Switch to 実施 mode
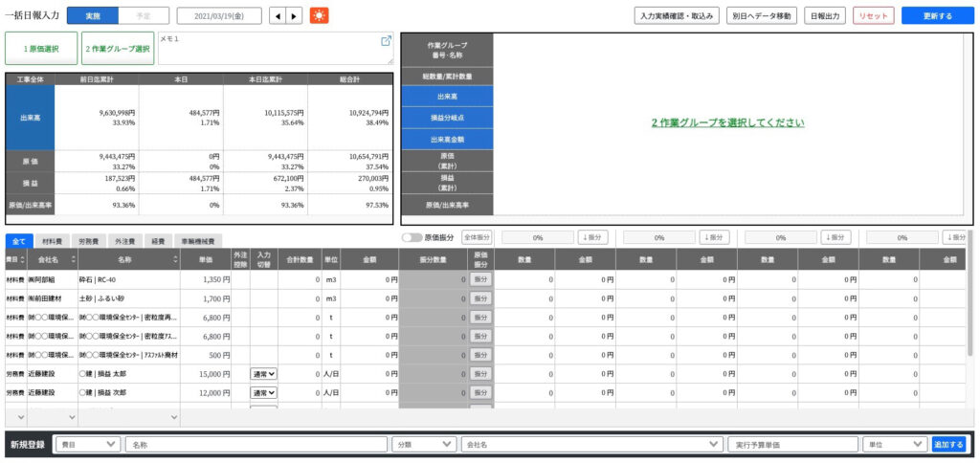980x463 pixels. pyautogui.click(x=93, y=15)
